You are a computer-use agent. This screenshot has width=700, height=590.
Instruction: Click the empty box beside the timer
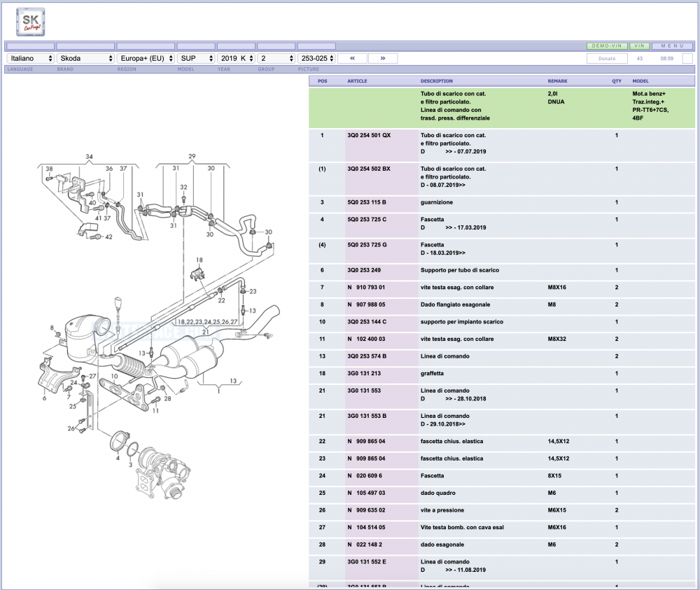687,59
